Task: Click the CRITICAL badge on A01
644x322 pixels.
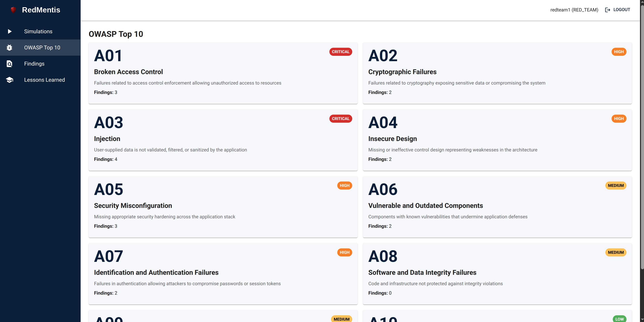Action: pyautogui.click(x=340, y=52)
